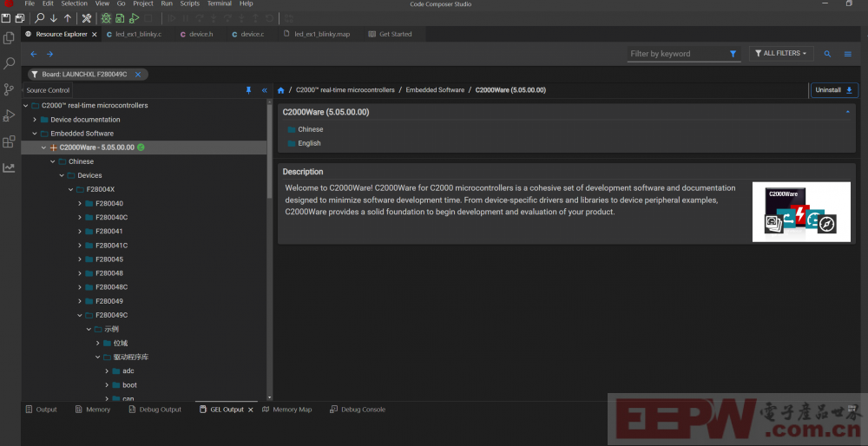The width and height of the screenshot is (868, 446).
Task: Close the Resource Explorer tab
Action: [94, 35]
